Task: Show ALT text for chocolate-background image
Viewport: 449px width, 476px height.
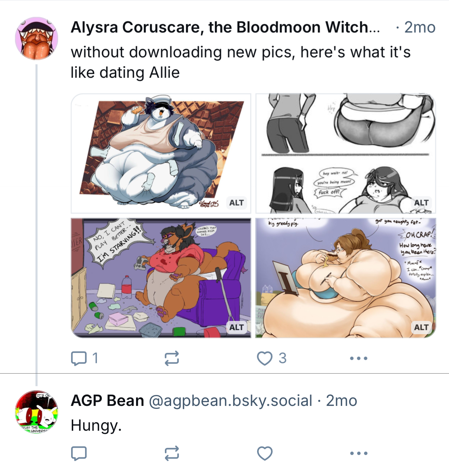Action: click(236, 203)
